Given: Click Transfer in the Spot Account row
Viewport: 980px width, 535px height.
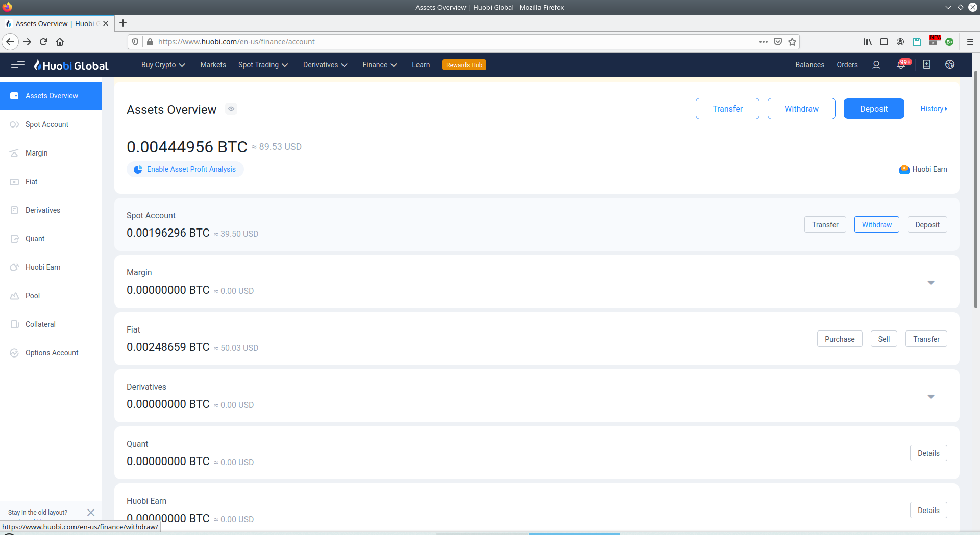Looking at the screenshot, I should (825, 225).
